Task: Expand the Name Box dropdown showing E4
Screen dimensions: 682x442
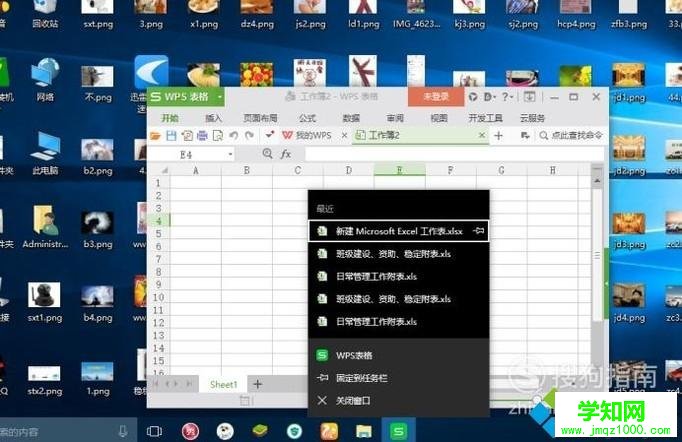Action: tap(230, 154)
